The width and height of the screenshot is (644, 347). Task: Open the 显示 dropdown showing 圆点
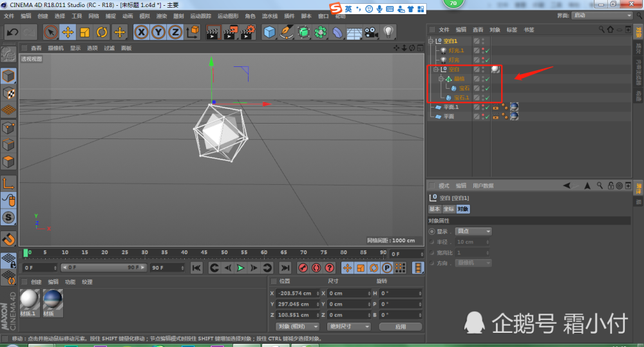473,231
